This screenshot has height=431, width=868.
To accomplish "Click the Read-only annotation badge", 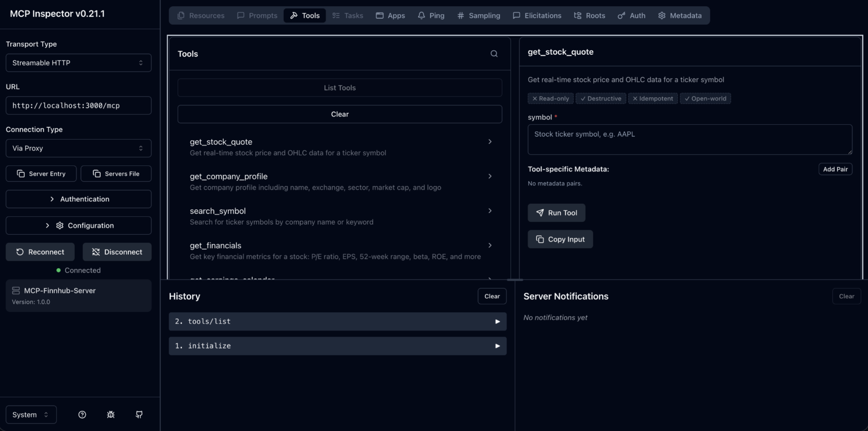I will point(551,99).
